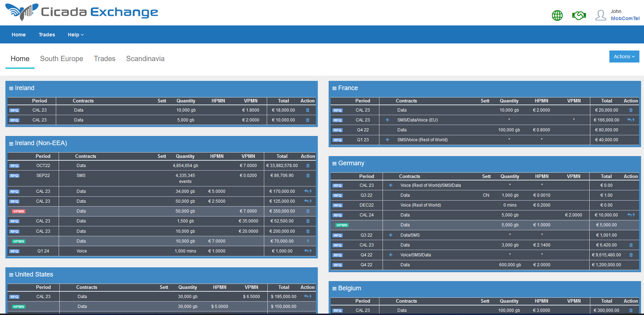Screen dimensions: 644x315
Task: Click the green handshake icon in header
Action: tap(579, 16)
